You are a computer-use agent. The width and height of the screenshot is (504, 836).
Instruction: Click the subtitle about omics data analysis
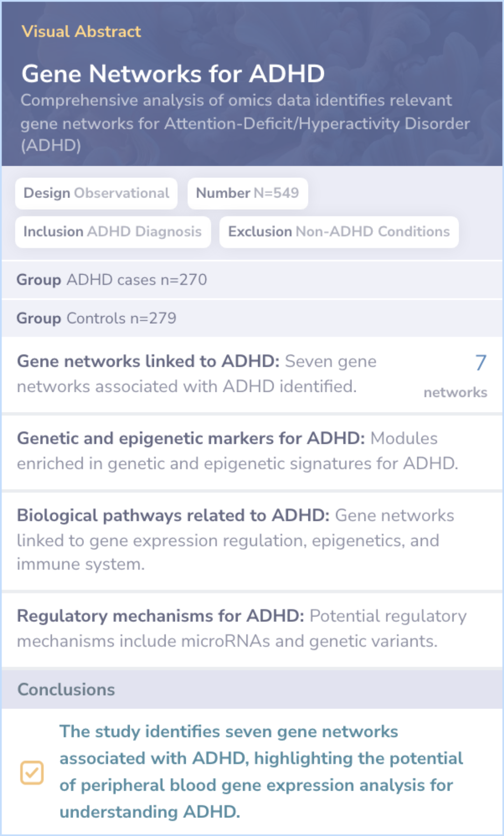pos(245,123)
